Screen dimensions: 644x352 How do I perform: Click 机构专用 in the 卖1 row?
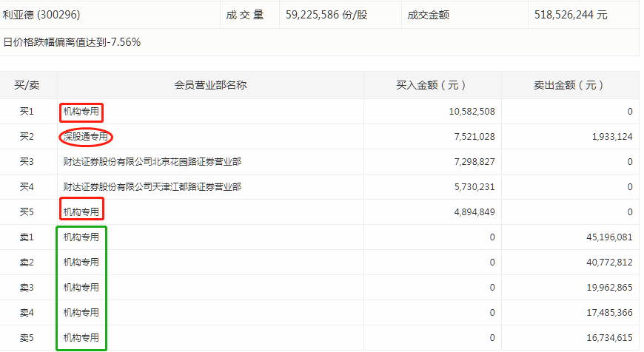tap(81, 237)
